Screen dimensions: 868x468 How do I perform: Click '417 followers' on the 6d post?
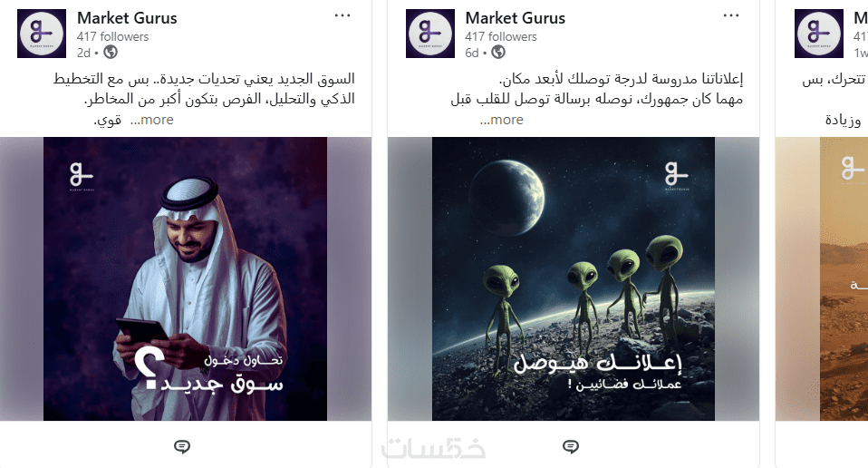tap(501, 36)
